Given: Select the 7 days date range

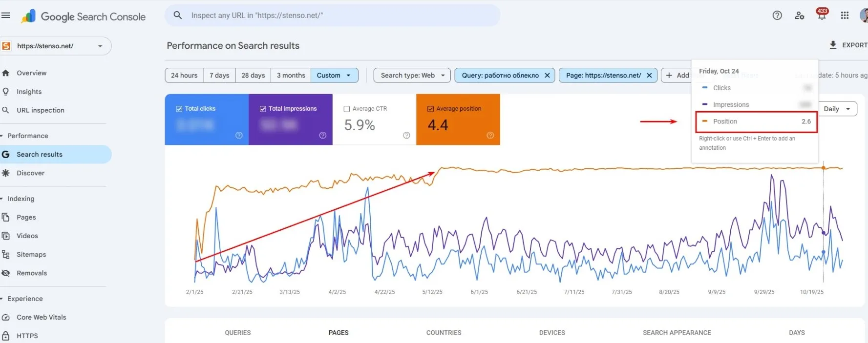Looking at the screenshot, I should pos(219,75).
